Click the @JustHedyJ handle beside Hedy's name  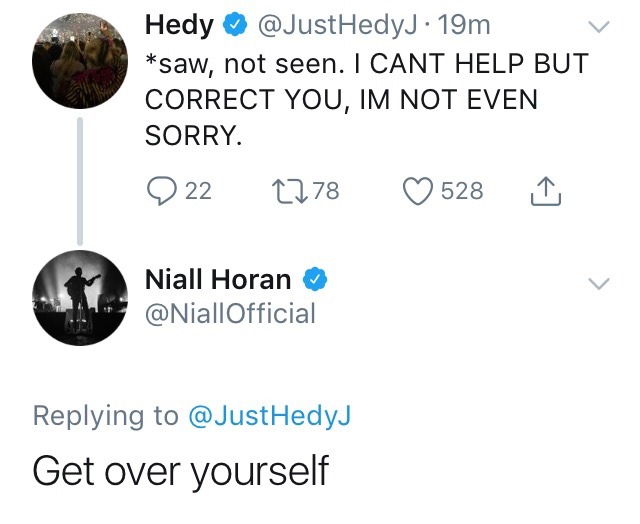tap(339, 23)
